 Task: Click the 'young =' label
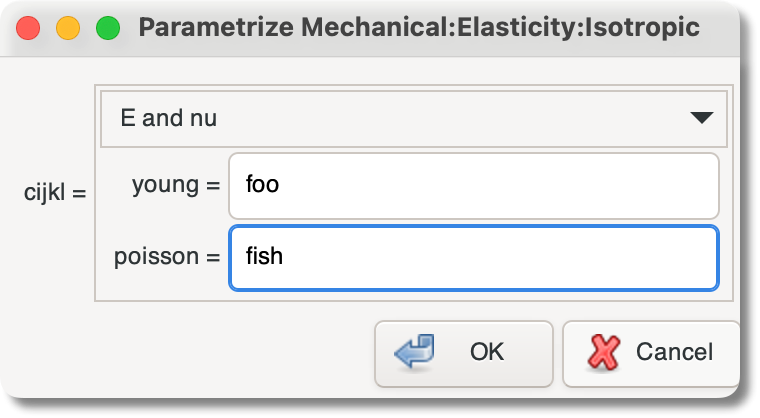175,185
